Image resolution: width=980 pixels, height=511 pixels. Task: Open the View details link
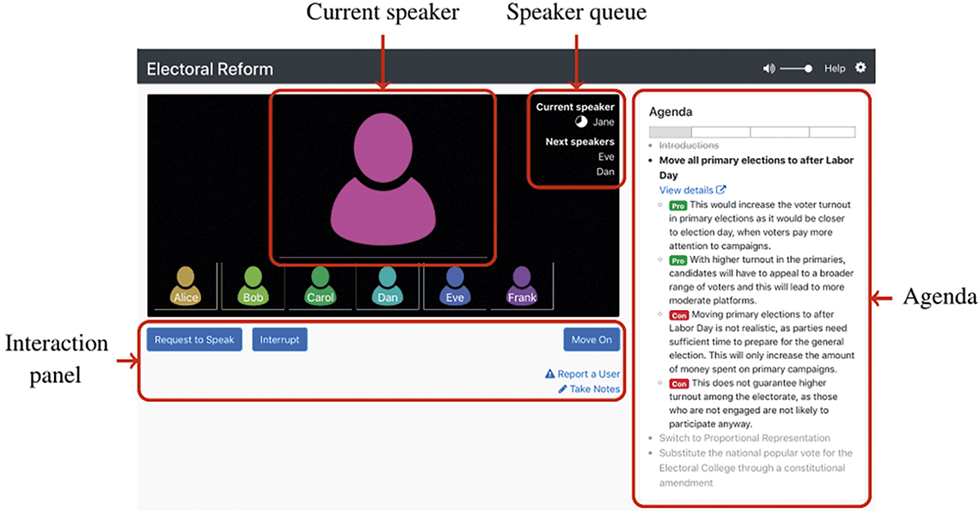click(693, 190)
